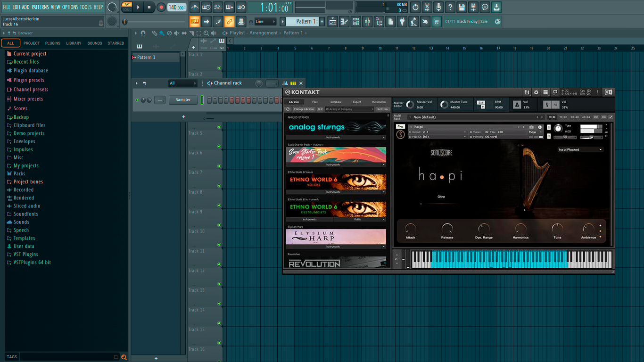Switch to the Kontakt Database tab
644x362 pixels.
click(x=336, y=102)
